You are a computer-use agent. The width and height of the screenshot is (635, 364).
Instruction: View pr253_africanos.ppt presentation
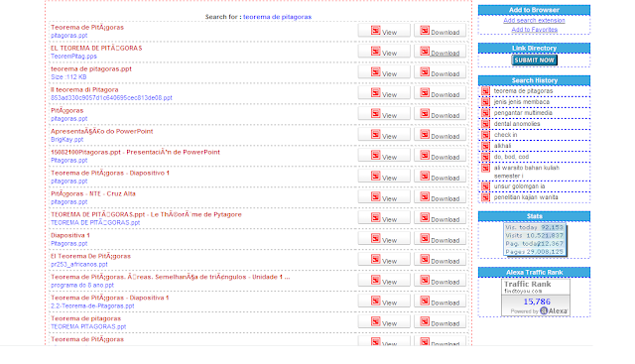[384, 260]
